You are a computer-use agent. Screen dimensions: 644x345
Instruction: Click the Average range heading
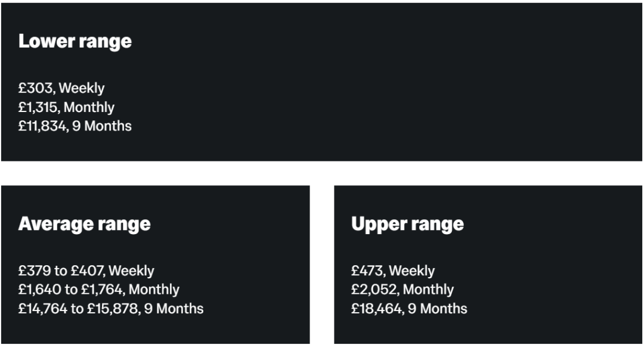click(85, 225)
